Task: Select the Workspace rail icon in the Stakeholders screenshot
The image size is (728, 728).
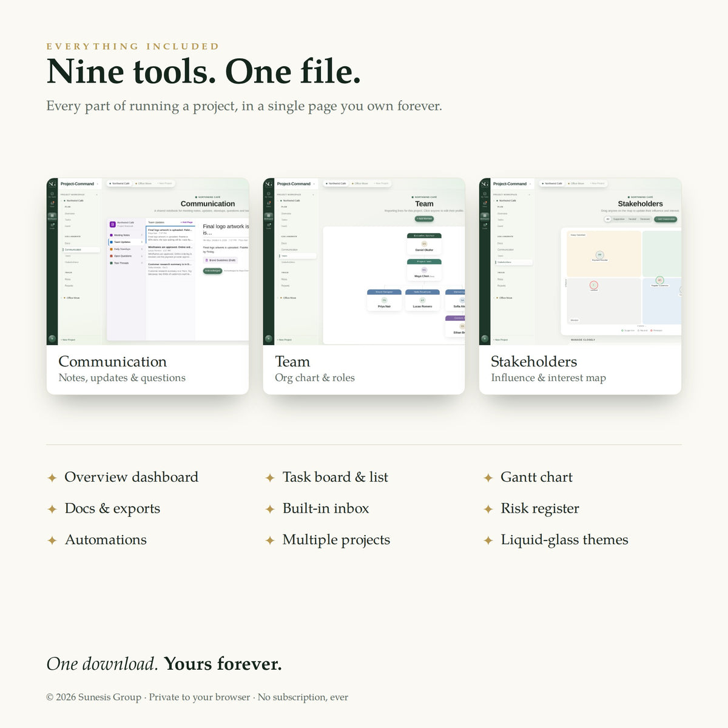Action: click(x=485, y=217)
